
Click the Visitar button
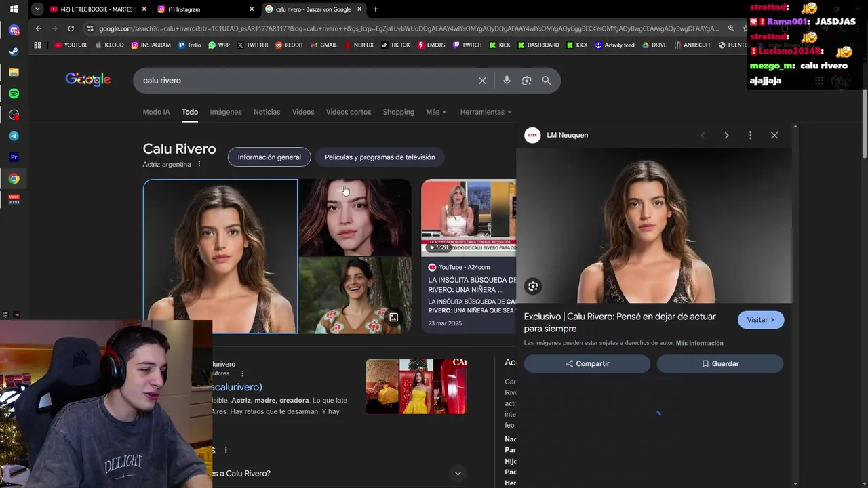coord(761,320)
